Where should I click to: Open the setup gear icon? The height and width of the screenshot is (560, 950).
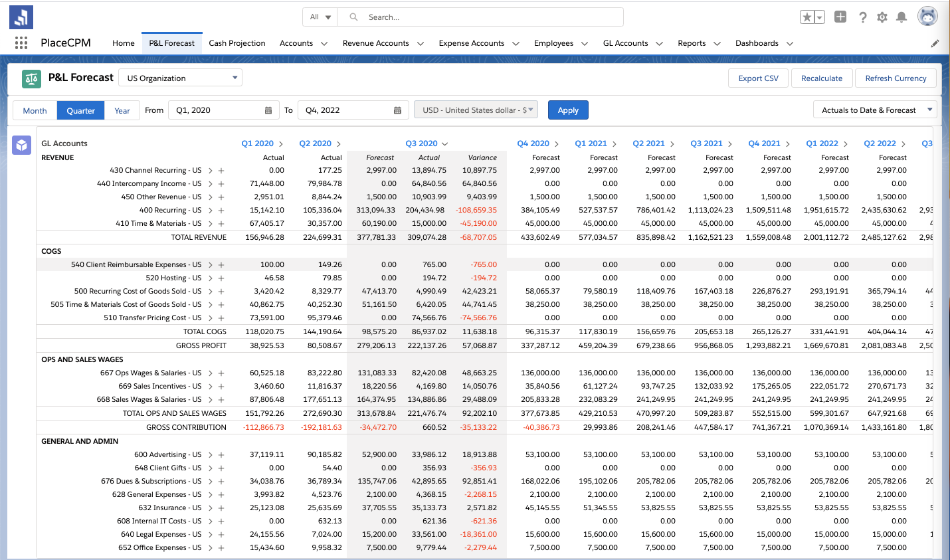click(x=882, y=17)
